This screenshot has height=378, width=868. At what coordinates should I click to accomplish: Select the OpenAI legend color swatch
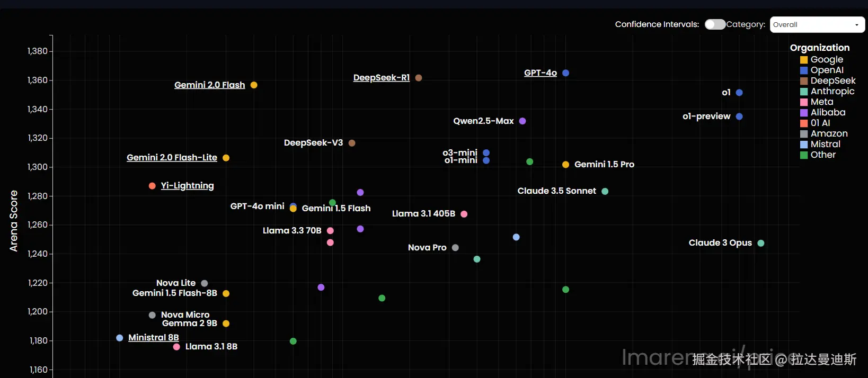click(804, 70)
